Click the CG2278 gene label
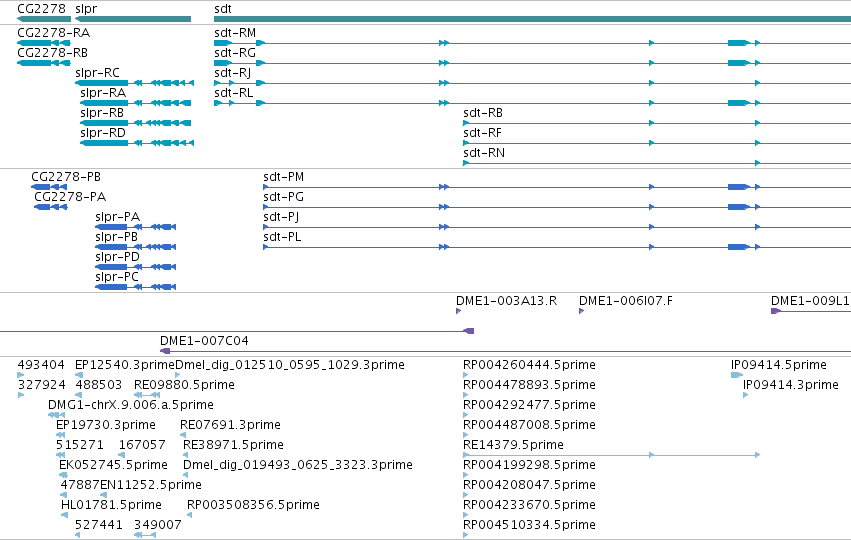This screenshot has height=540, width=851. coord(41,9)
